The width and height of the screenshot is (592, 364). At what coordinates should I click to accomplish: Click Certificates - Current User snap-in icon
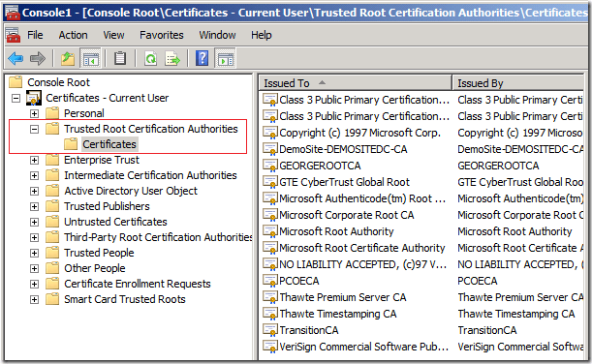click(x=34, y=98)
